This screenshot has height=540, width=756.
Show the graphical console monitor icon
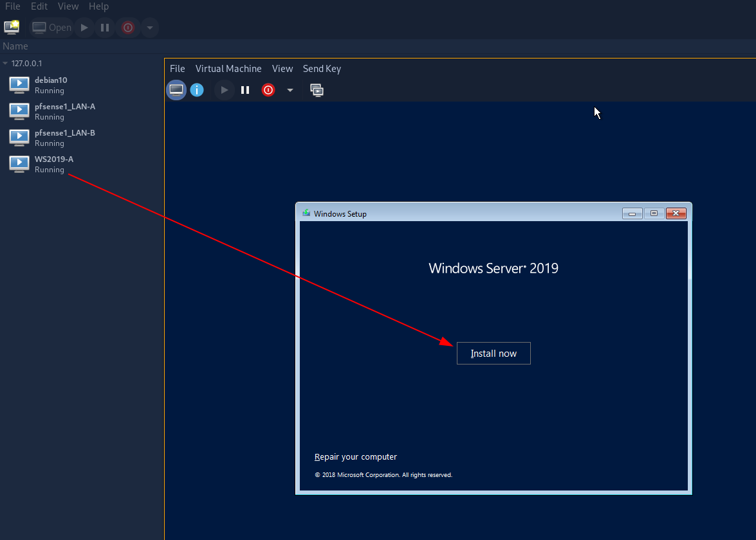[x=176, y=90]
